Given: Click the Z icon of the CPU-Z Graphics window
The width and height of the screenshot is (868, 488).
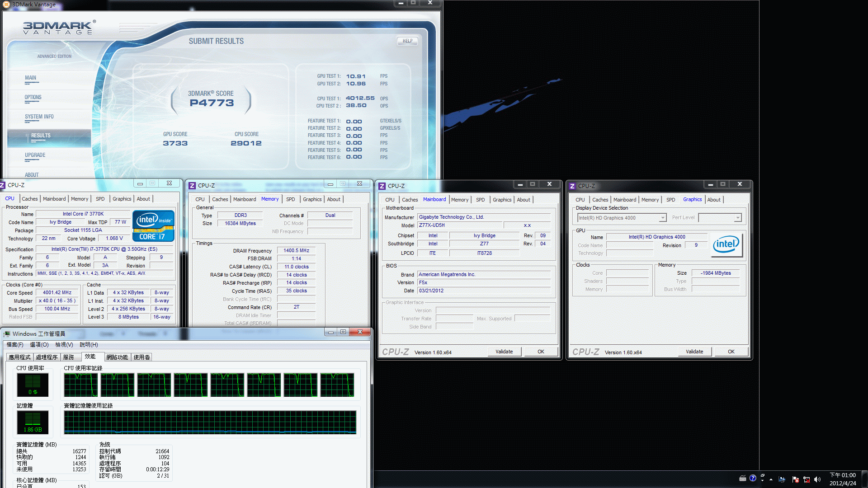Looking at the screenshot, I should (572, 186).
